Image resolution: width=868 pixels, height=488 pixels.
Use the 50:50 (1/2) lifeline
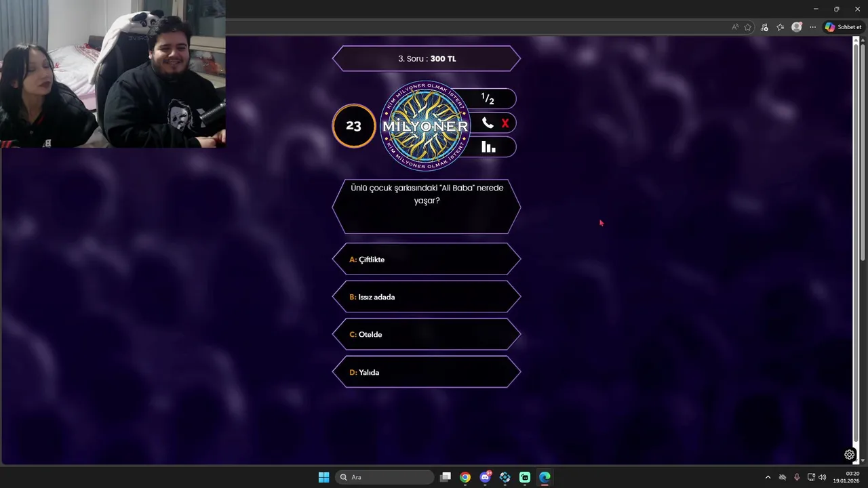pyautogui.click(x=488, y=99)
